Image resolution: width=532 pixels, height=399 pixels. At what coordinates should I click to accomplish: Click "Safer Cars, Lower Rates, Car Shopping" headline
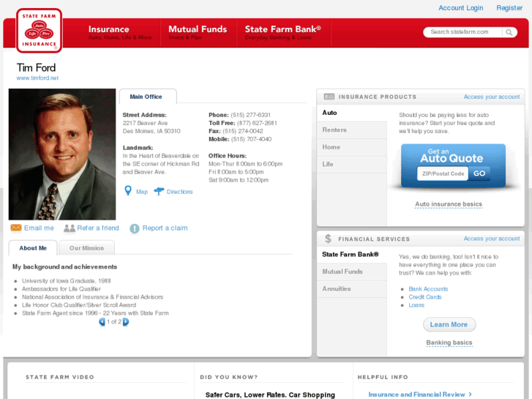270,395
